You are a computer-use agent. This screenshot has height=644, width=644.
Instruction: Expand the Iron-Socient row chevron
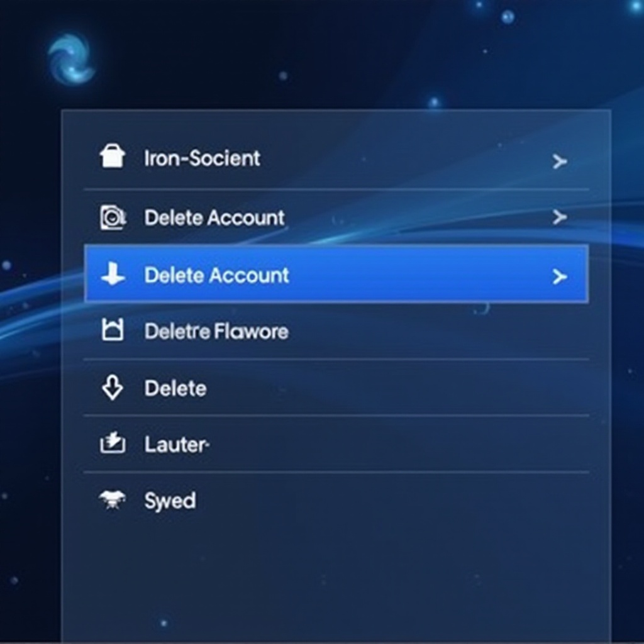click(x=560, y=162)
